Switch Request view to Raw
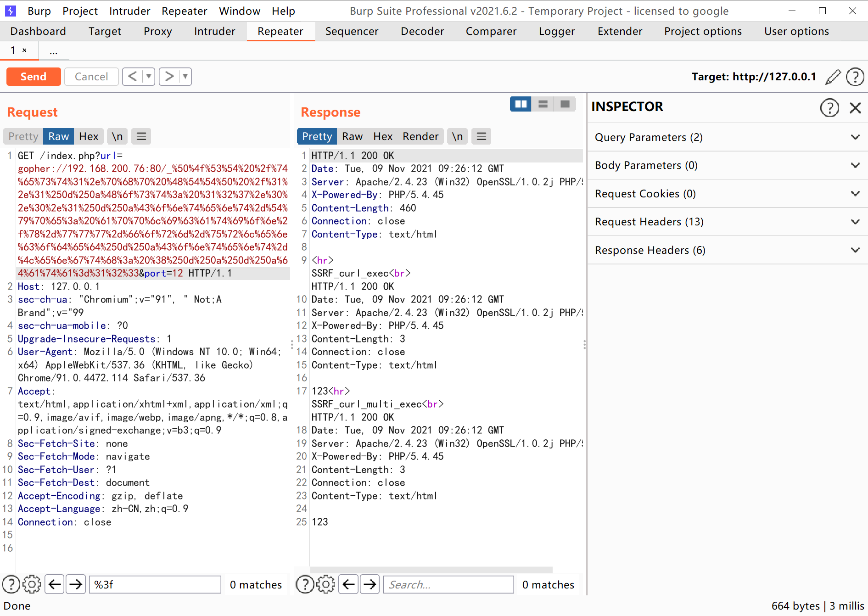This screenshot has width=868, height=616. (59, 136)
